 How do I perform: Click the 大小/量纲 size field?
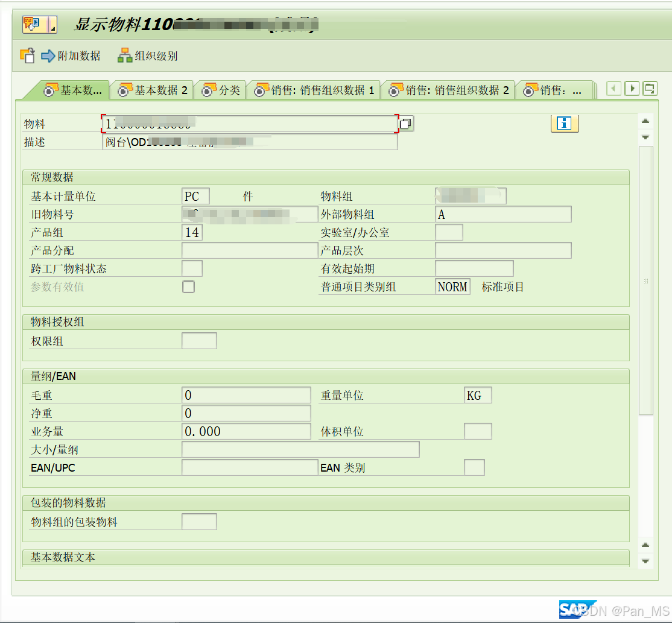pyautogui.click(x=300, y=449)
